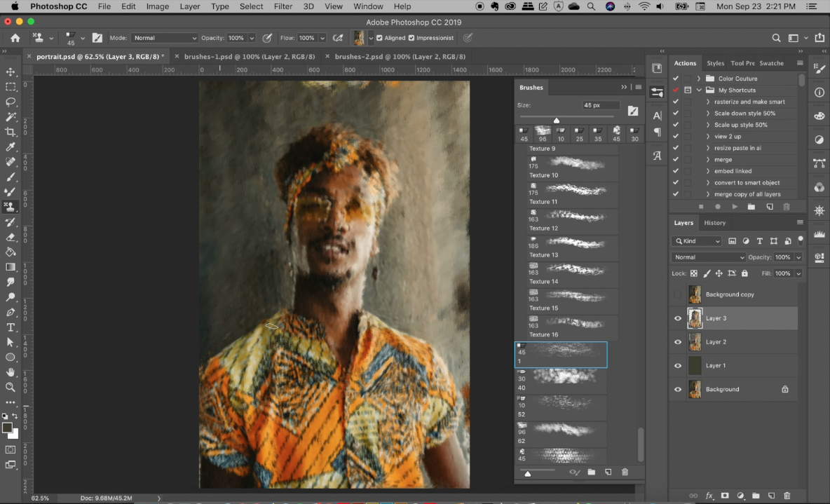
Task: Open Brushes panel options menu
Action: 639,88
